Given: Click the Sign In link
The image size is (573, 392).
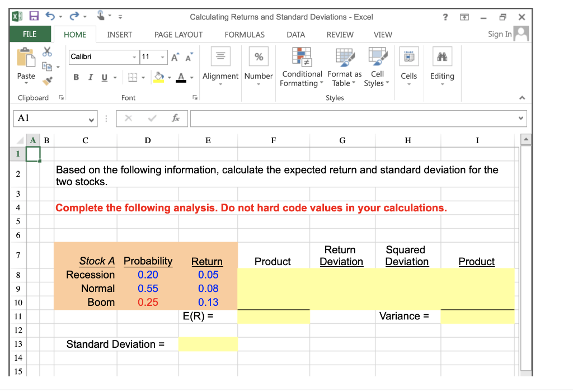Looking at the screenshot, I should click(x=500, y=34).
